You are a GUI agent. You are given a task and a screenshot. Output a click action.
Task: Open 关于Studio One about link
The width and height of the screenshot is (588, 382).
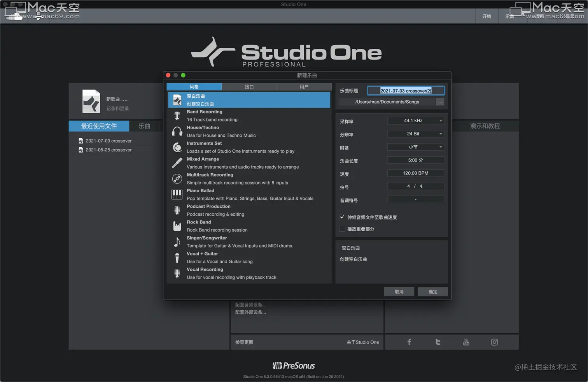coord(363,342)
